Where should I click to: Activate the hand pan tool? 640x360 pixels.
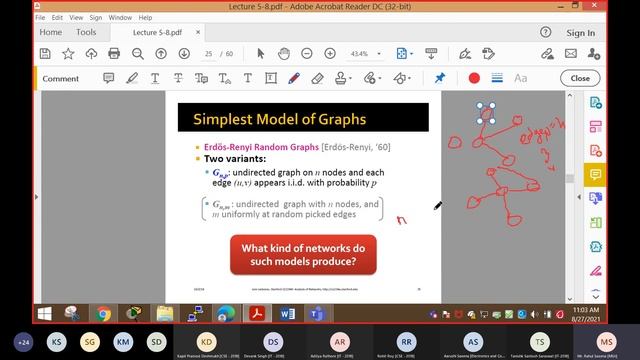[284, 53]
